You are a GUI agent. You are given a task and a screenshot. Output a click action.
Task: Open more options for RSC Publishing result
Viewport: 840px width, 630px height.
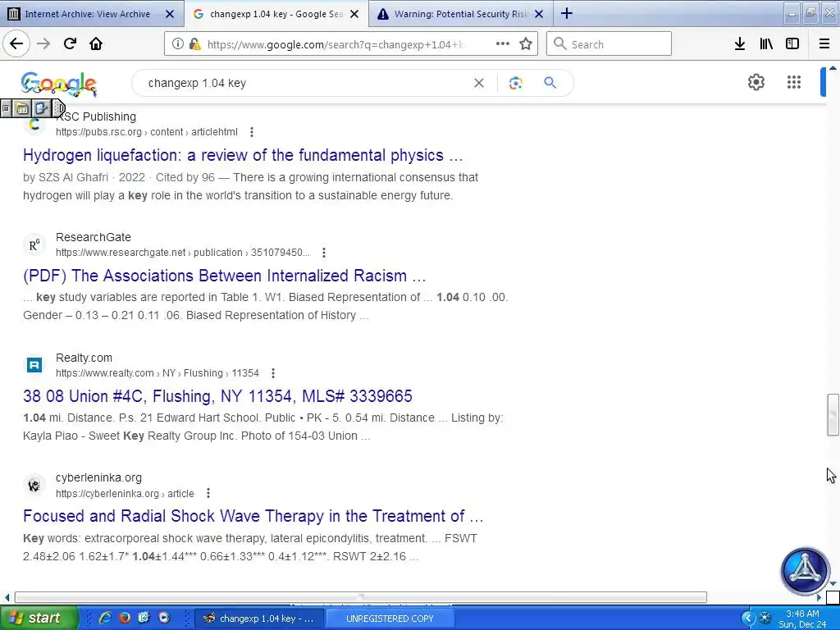click(x=251, y=132)
